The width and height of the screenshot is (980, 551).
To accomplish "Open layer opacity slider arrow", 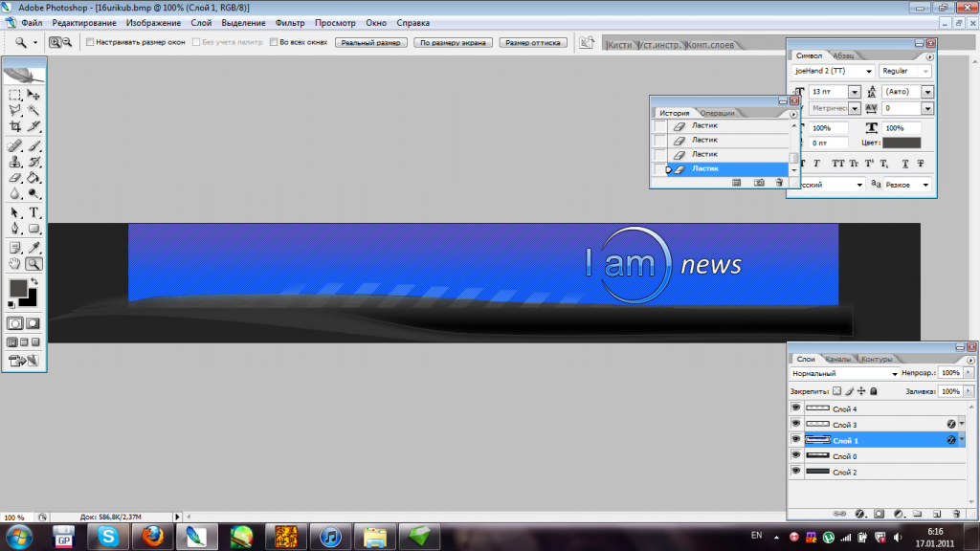I will [x=969, y=372].
